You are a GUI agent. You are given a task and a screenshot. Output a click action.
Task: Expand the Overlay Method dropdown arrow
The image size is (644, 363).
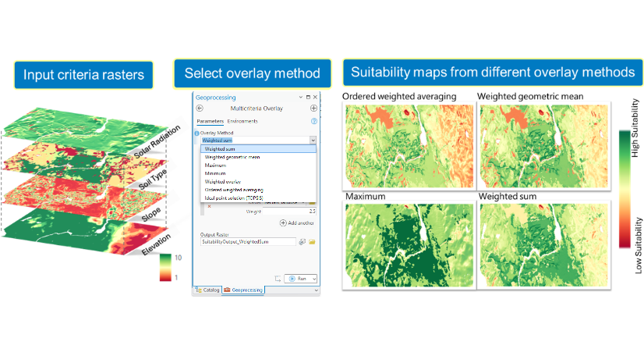tap(313, 141)
